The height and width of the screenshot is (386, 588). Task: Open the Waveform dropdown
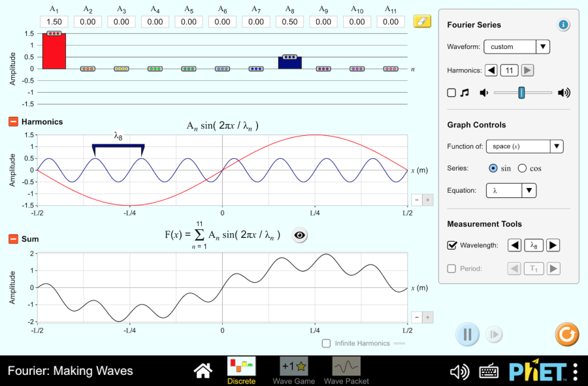pos(517,47)
